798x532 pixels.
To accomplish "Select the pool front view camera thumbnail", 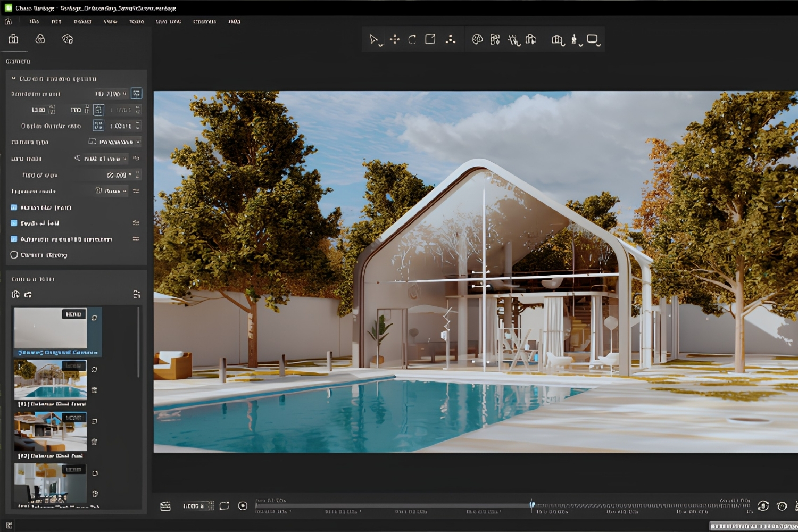I will pos(51,379).
